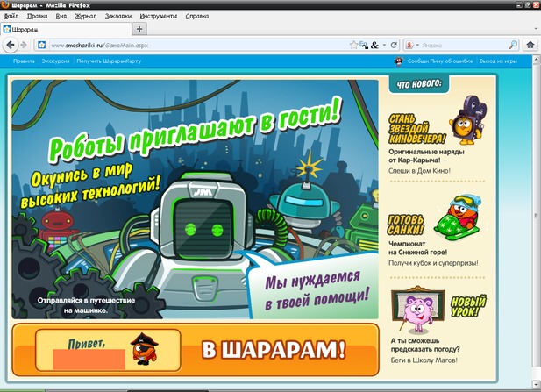Click Оригинальные наряды от Кар-Карыча! text
The height and width of the screenshot is (392, 541).
tap(426, 155)
